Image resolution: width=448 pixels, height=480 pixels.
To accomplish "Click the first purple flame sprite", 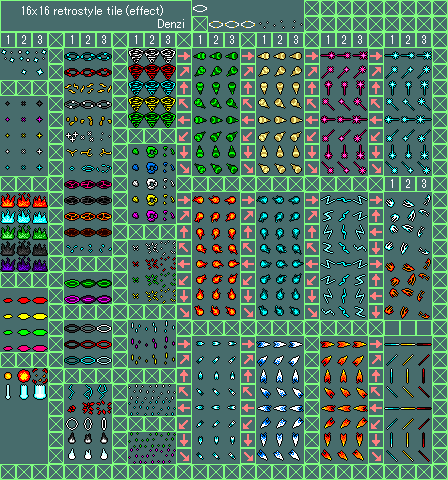I will (x=8, y=264).
